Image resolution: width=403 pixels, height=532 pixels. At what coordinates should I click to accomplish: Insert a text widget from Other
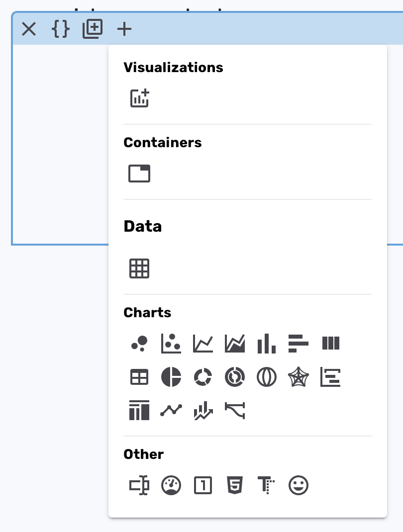tap(267, 485)
